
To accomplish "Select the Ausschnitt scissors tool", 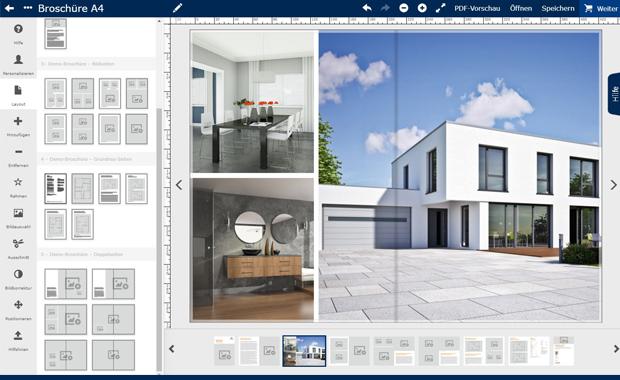I will [18, 248].
